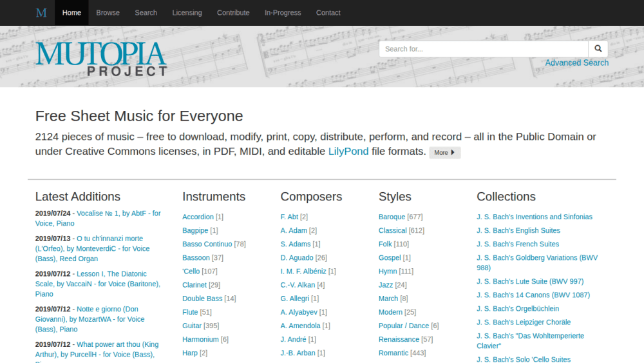Image resolution: width=644 pixels, height=363 pixels.
Task: Open the Browse menu item
Action: [x=108, y=13]
